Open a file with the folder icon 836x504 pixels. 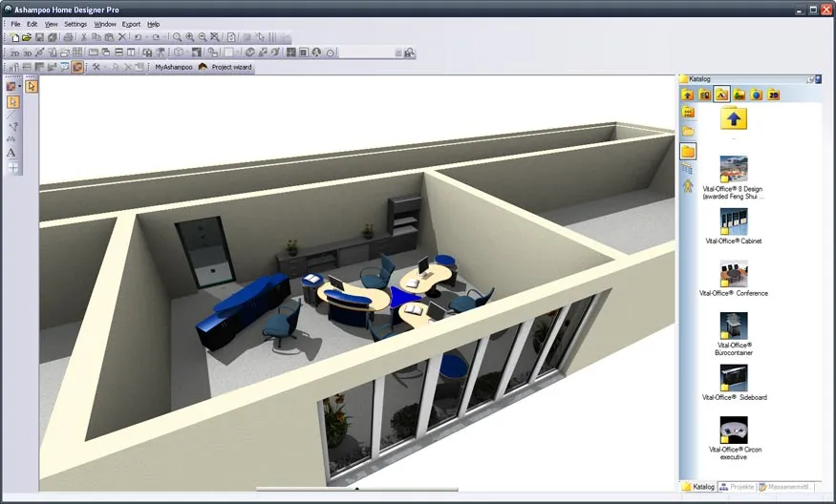(27, 37)
